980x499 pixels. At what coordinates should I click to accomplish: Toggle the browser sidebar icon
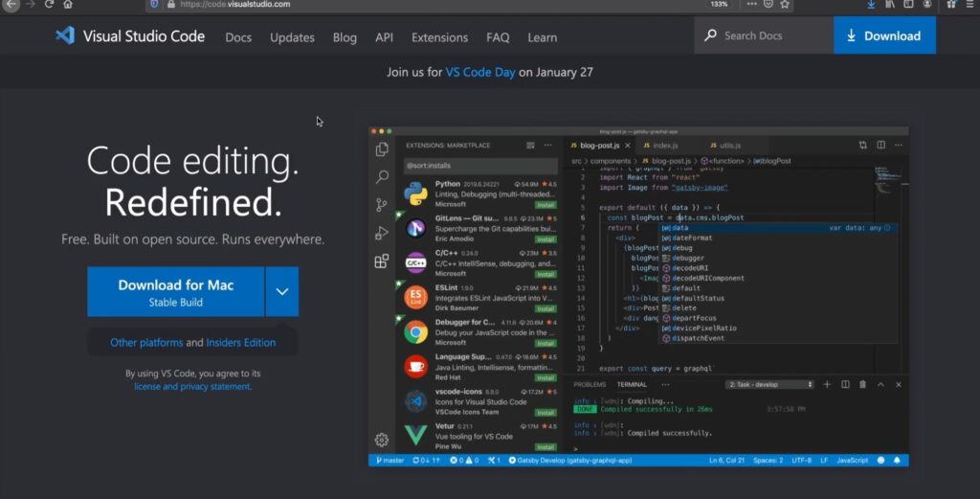[909, 5]
